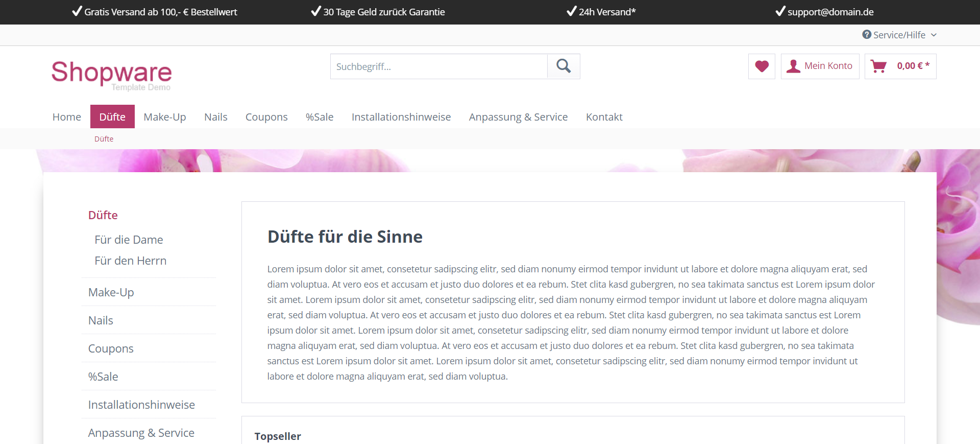Focus the Suchbegriff search field
This screenshot has width=980, height=444.
[x=439, y=66]
